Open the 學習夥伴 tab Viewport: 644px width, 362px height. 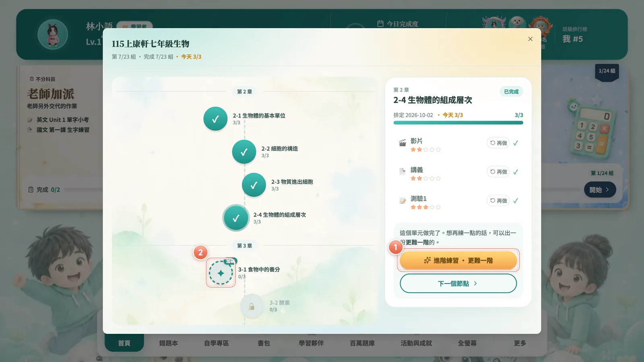point(311,343)
